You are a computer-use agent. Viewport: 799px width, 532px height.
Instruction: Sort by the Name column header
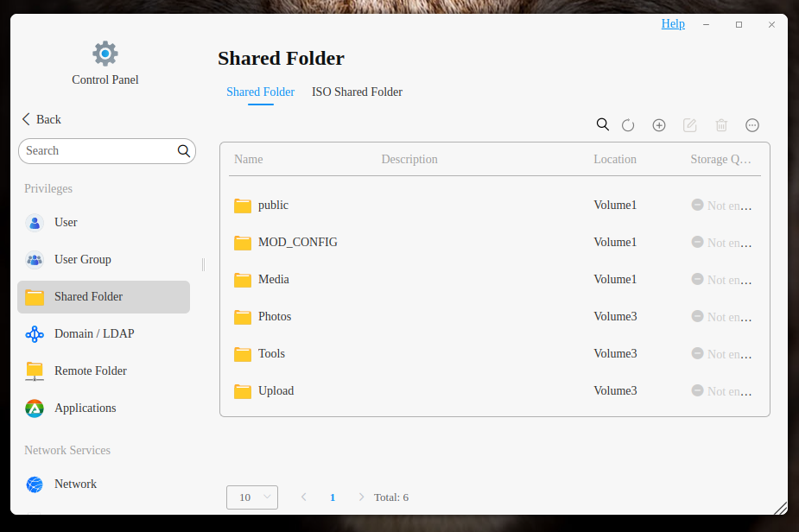point(249,159)
